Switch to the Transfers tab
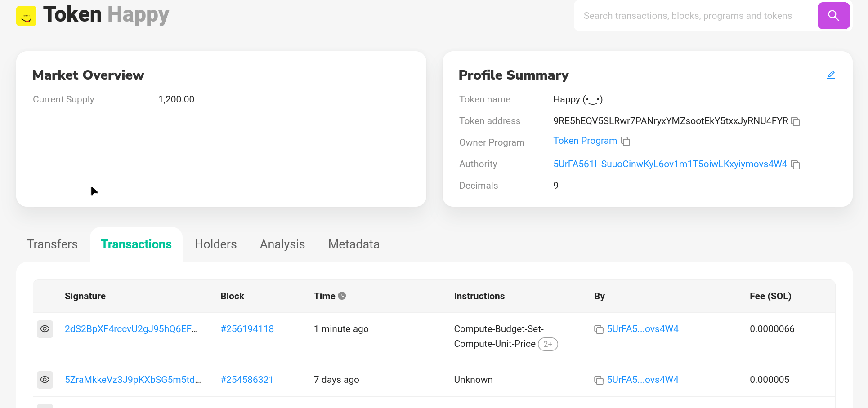Image resolution: width=868 pixels, height=408 pixels. click(52, 244)
